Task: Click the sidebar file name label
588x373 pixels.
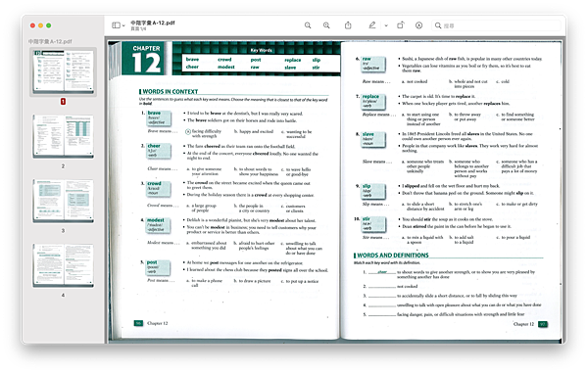Action: [x=50, y=41]
